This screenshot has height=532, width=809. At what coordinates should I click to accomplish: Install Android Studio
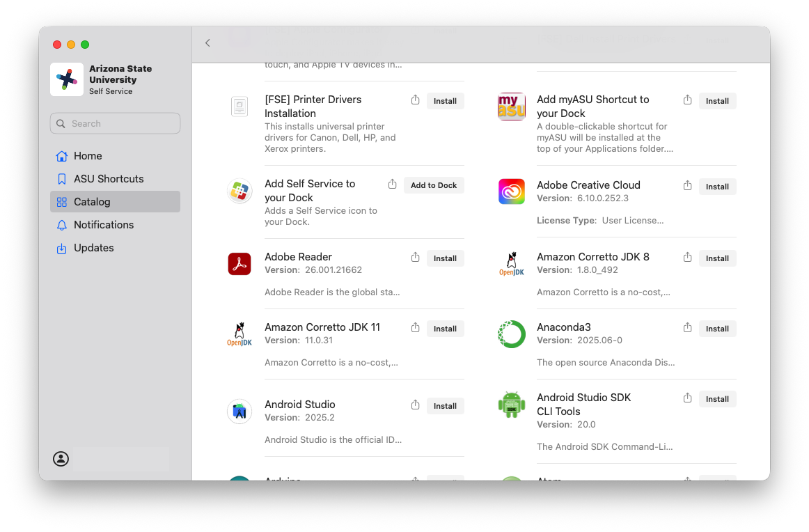pyautogui.click(x=446, y=406)
